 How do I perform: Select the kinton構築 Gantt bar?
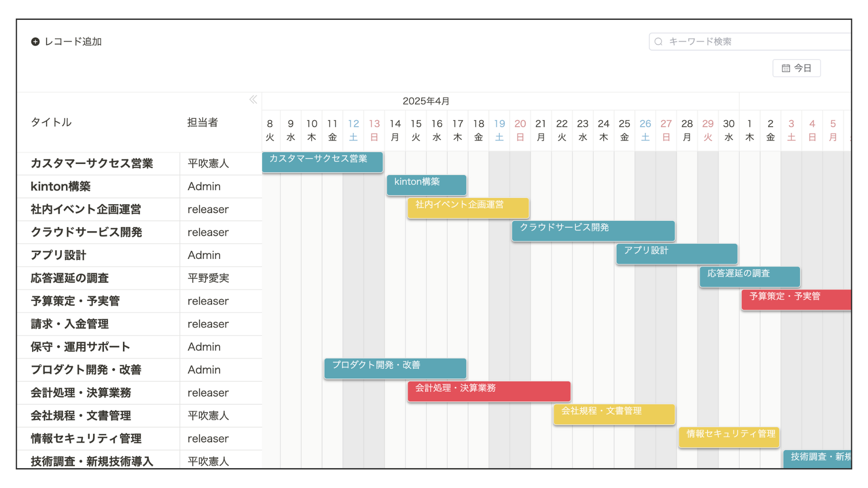coord(426,185)
